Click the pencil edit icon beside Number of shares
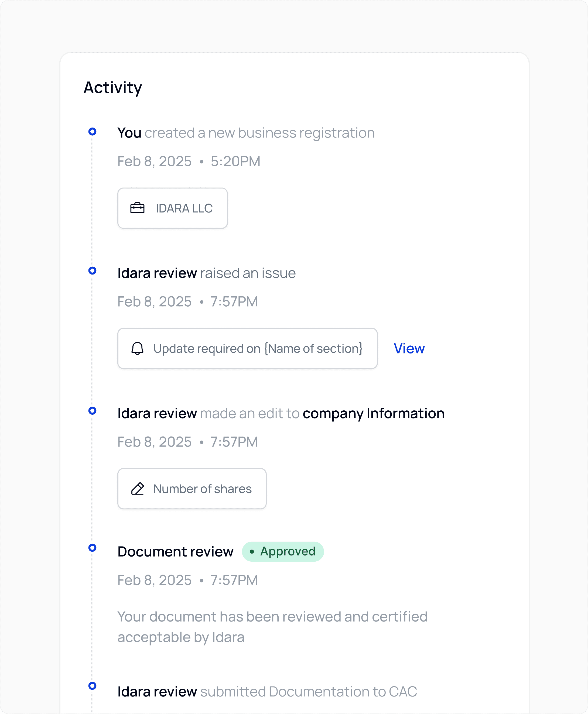This screenshot has width=588, height=714. pos(137,489)
